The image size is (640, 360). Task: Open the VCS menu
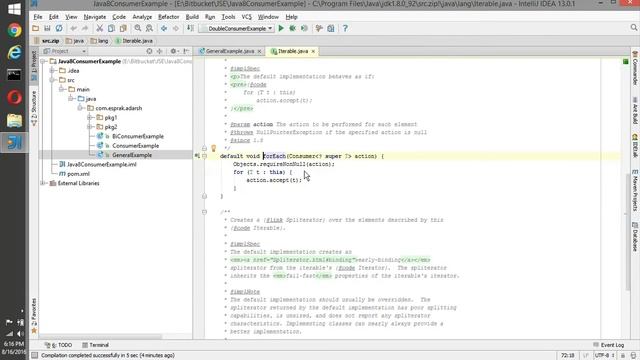247,17
